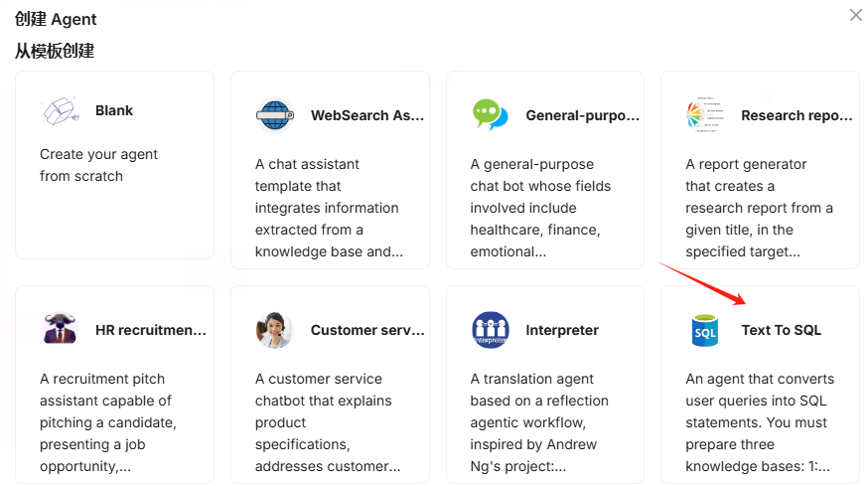
Task: Click the General-purpose chat bot description text
Action: click(541, 208)
